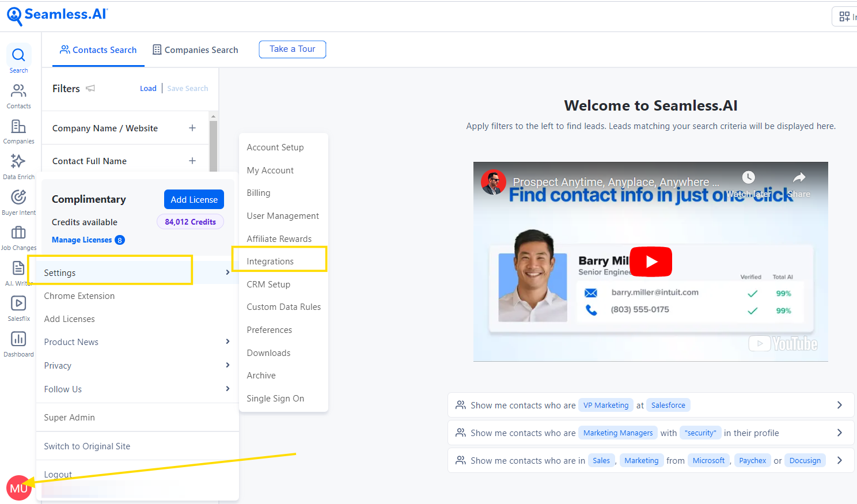The height and width of the screenshot is (504, 857).
Task: Select Archive menu item
Action: pos(261,376)
